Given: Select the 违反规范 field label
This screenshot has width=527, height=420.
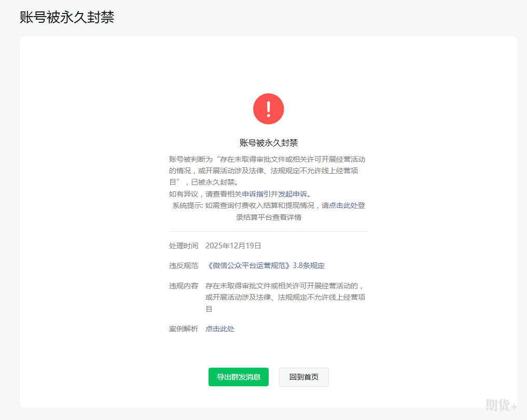Looking at the screenshot, I should click(184, 265).
